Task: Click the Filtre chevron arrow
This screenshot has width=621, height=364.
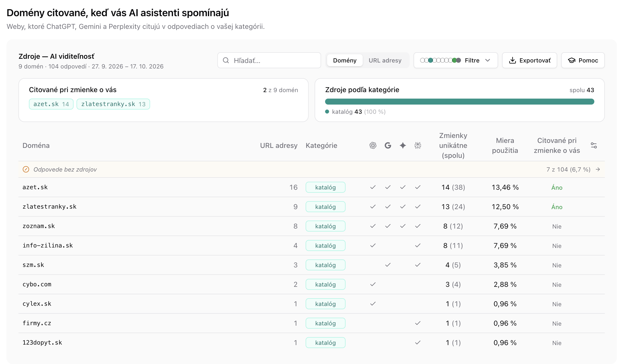Action: pos(488,61)
